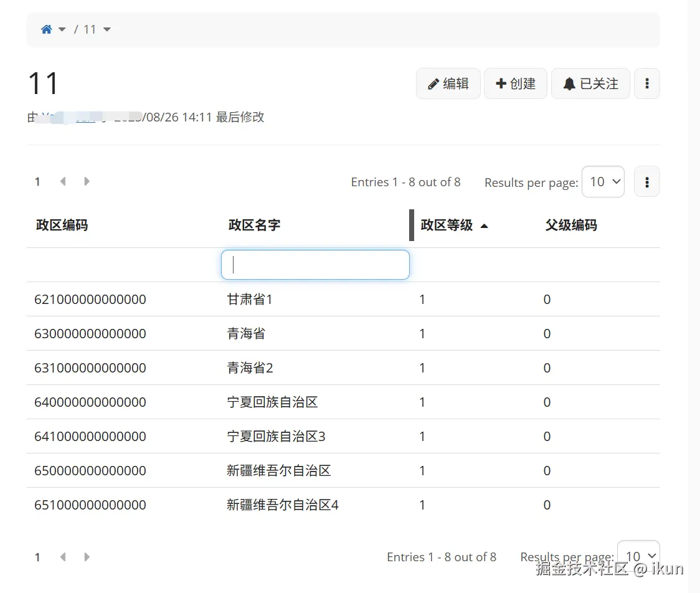The image size is (700, 593).
Task: Click the top previous page arrow
Action: pos(62,181)
